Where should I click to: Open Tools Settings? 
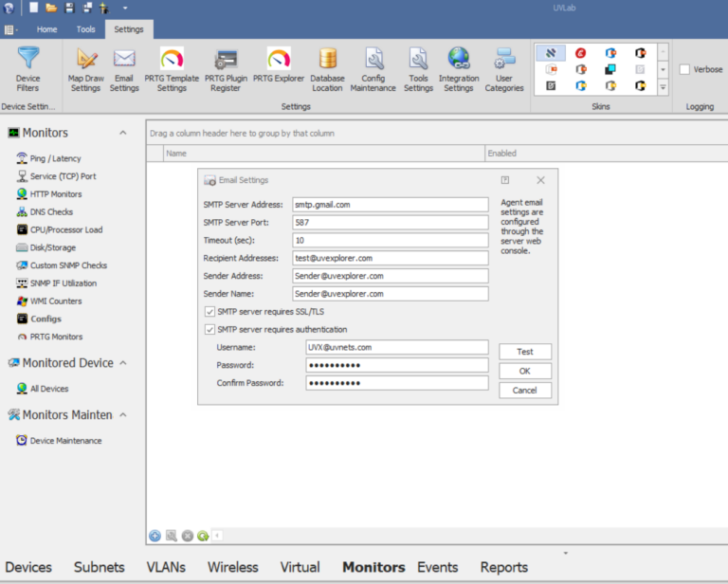click(x=418, y=69)
